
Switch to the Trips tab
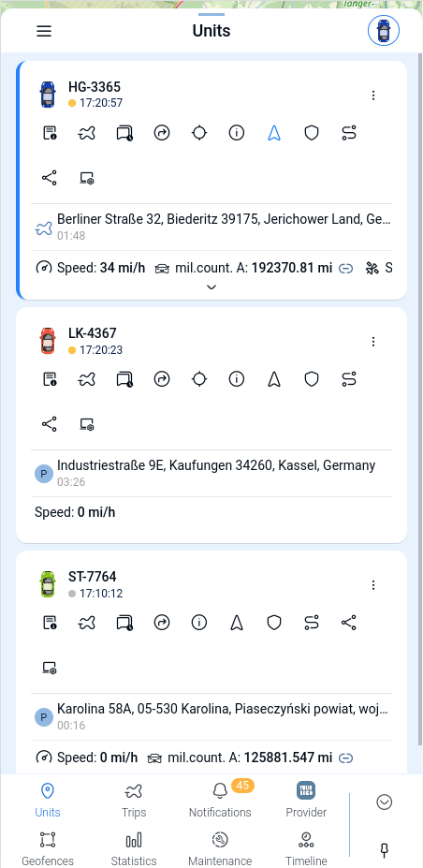[134, 801]
